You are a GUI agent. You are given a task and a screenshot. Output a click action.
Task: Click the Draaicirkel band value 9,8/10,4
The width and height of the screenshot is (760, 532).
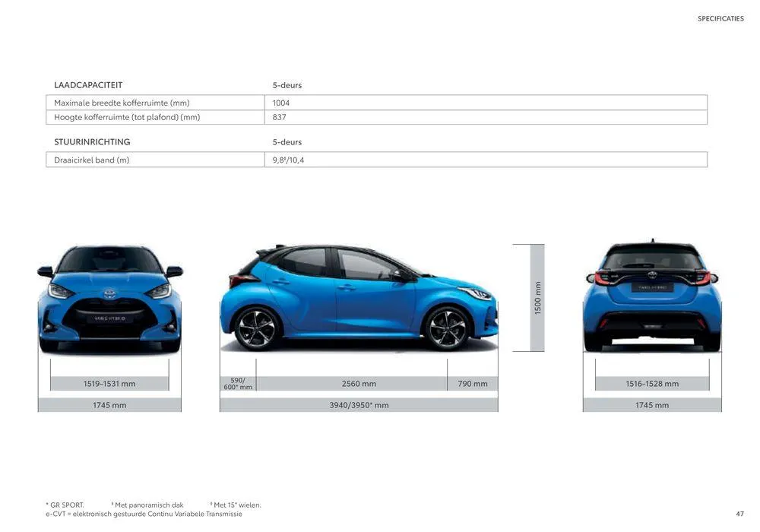[287, 160]
